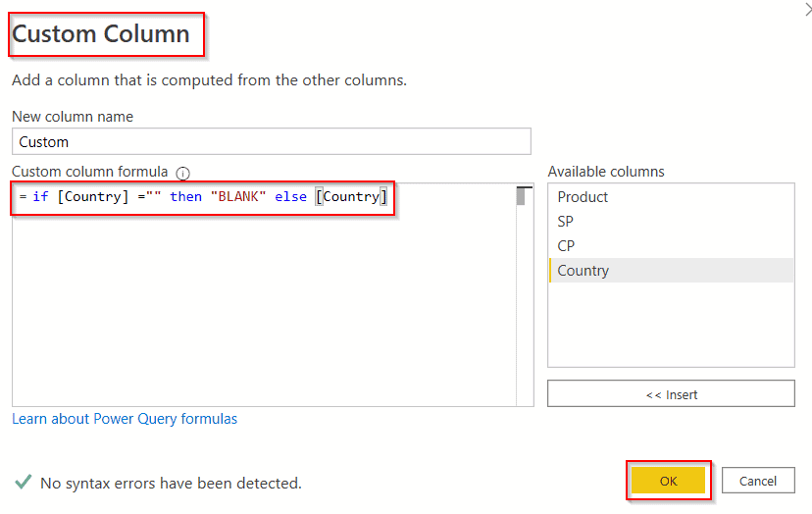Click the New column name field
Image resolution: width=812 pixels, height=514 pixels.
[272, 141]
